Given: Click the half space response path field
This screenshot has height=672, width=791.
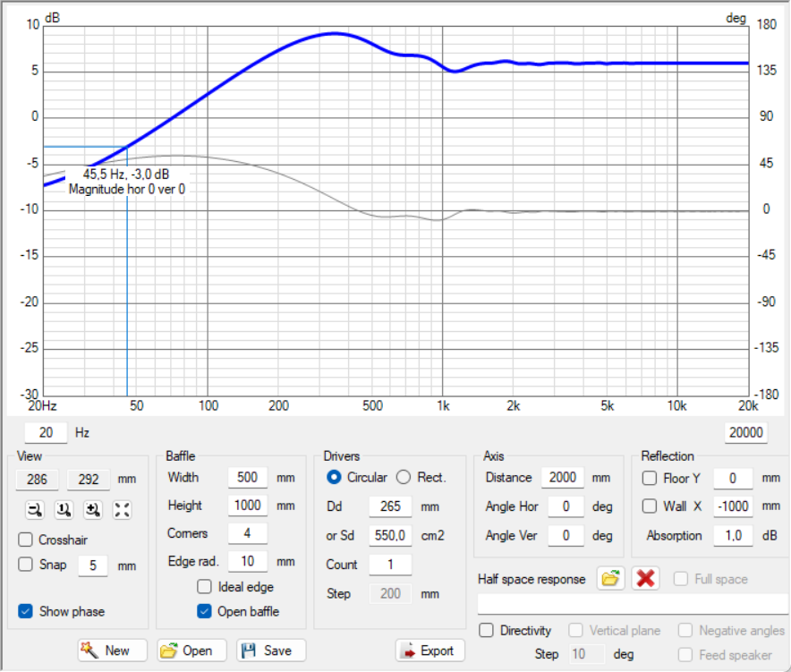Looking at the screenshot, I should [632, 604].
